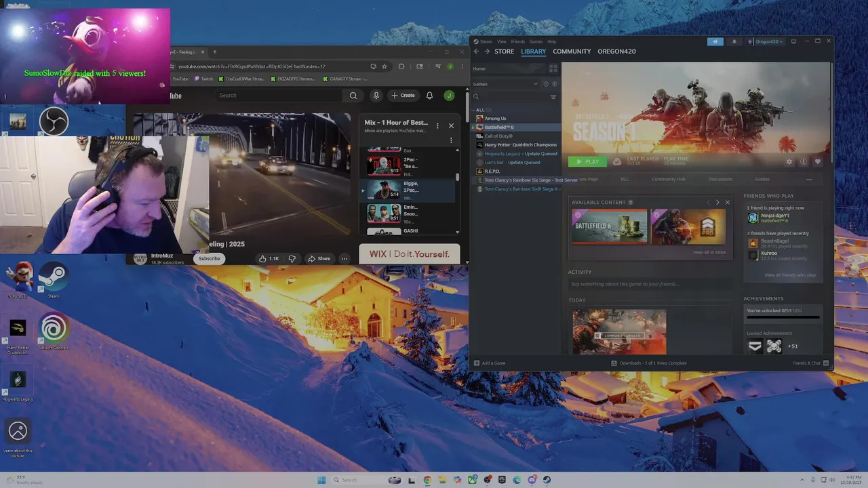Select R.E.P.O. in Steam library

(492, 171)
